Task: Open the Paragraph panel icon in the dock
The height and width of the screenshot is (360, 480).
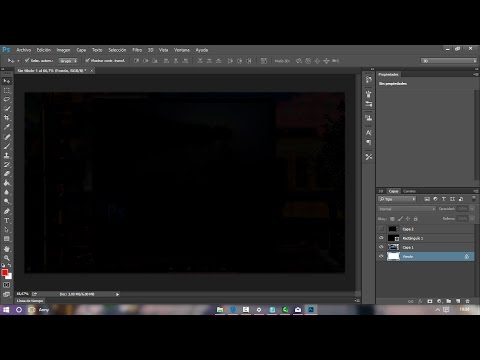Action: (x=368, y=142)
